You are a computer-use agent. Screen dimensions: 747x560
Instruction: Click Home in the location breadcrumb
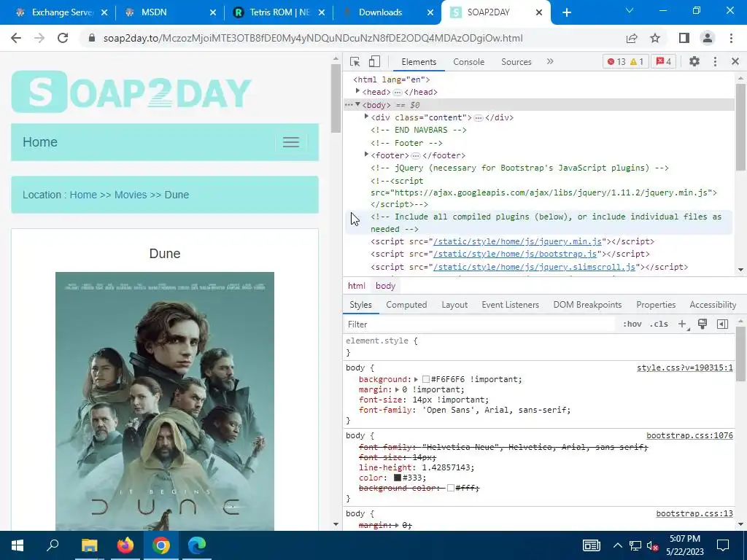click(83, 195)
